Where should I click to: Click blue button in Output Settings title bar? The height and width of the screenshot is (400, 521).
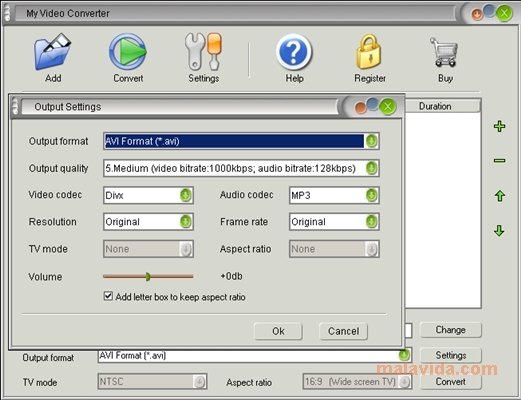(x=373, y=104)
